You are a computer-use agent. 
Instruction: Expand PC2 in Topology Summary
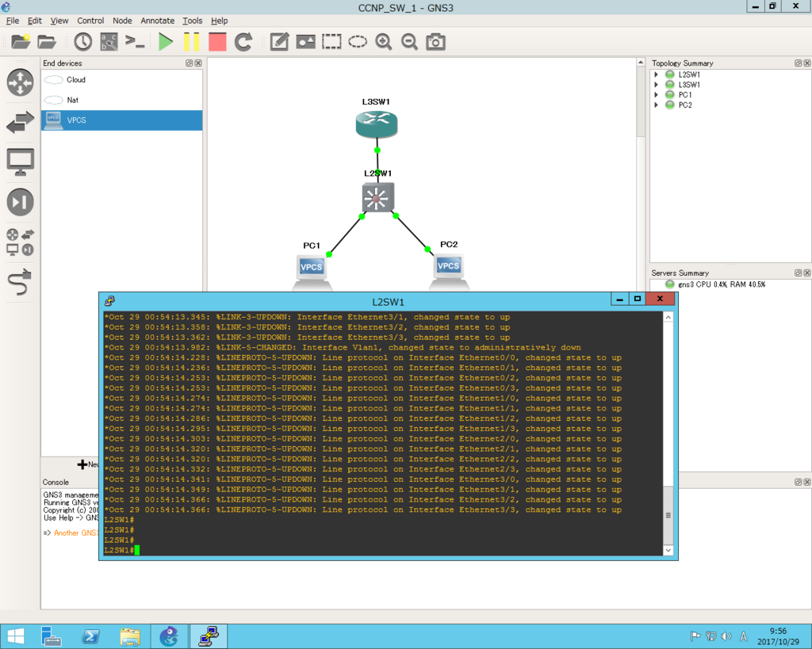coord(656,105)
